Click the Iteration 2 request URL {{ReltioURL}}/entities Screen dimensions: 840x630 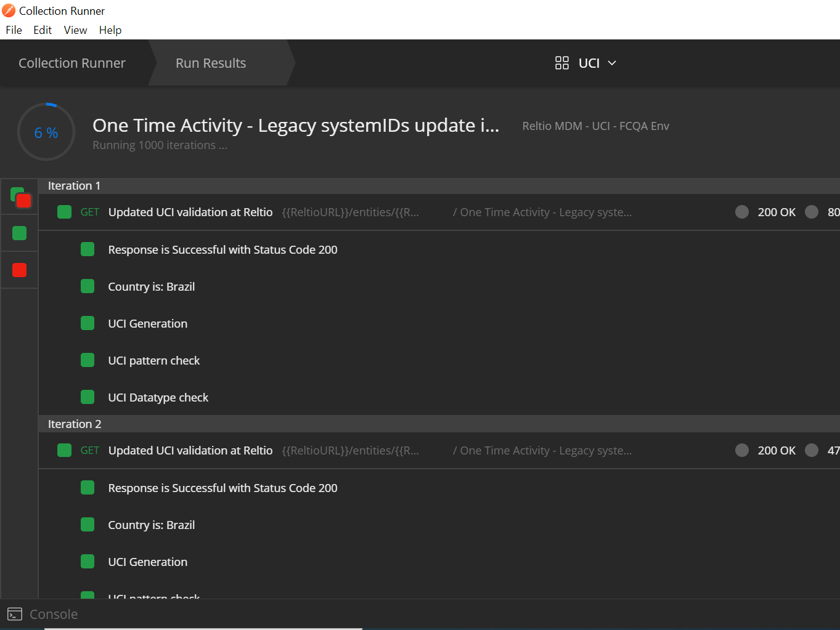click(x=351, y=451)
